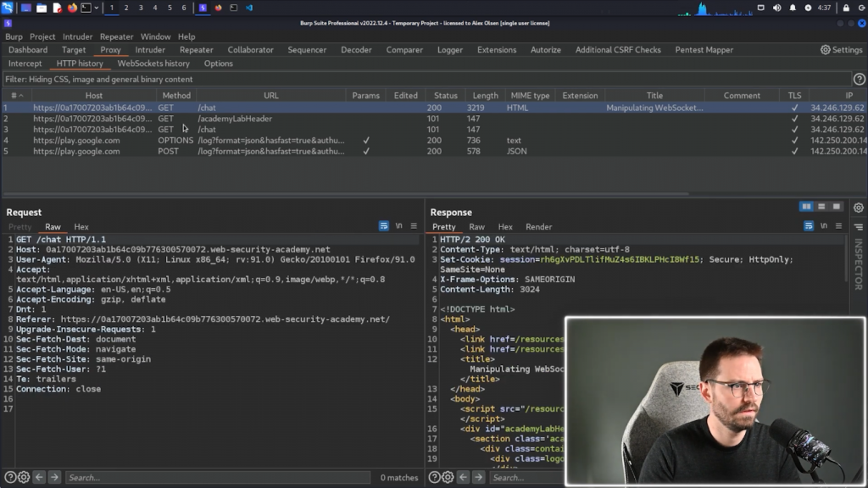Go to previous search match in request

click(39, 478)
